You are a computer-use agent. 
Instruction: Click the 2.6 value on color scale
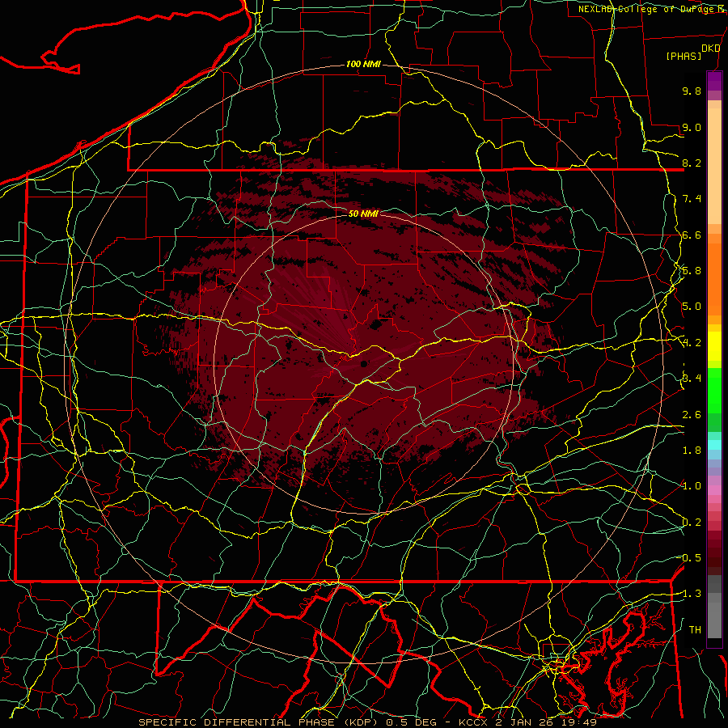click(692, 415)
